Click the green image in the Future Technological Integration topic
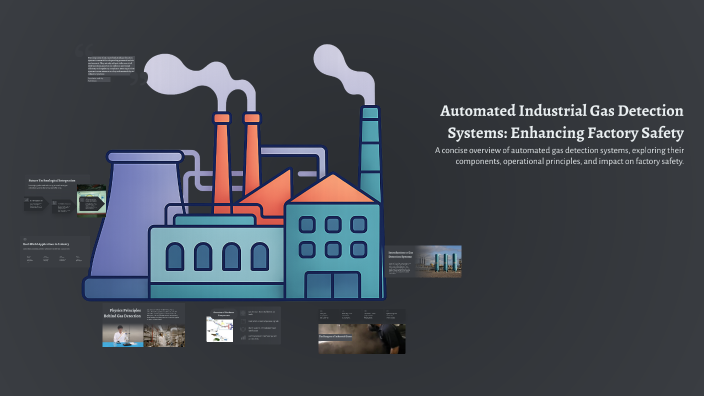Image resolution: width=704 pixels, height=396 pixels. pyautogui.click(x=92, y=202)
